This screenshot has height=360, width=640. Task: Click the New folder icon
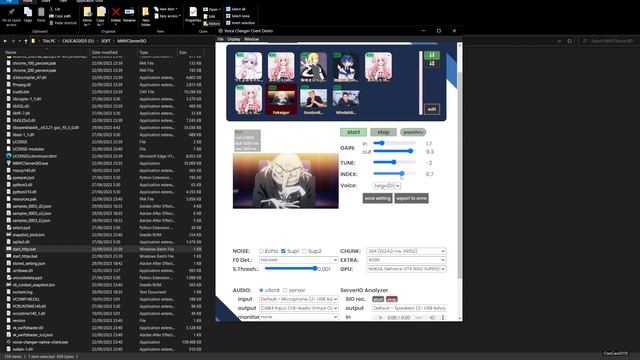(145, 12)
